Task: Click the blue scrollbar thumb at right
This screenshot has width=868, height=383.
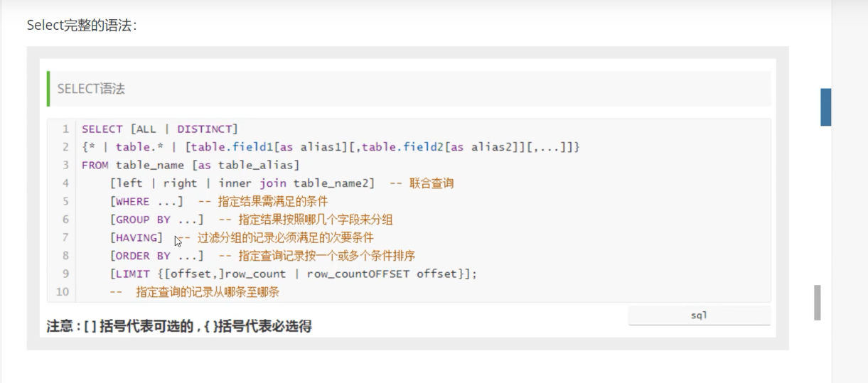Action: [x=826, y=107]
